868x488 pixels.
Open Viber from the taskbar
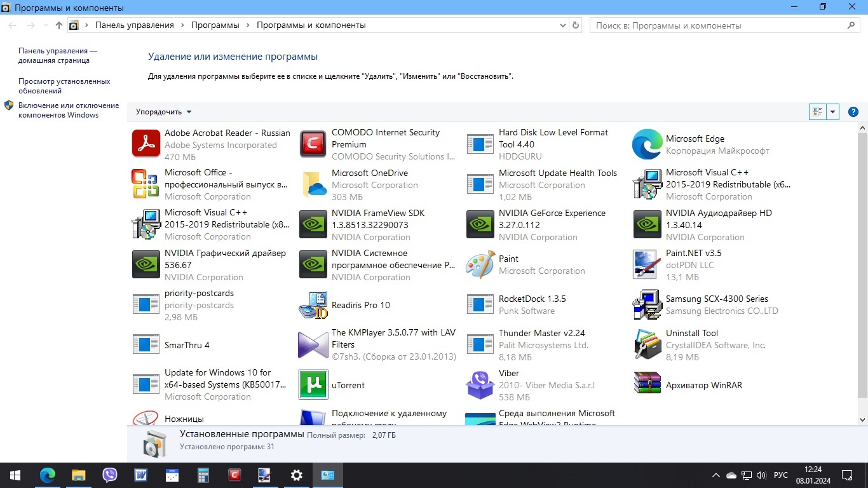point(110,475)
